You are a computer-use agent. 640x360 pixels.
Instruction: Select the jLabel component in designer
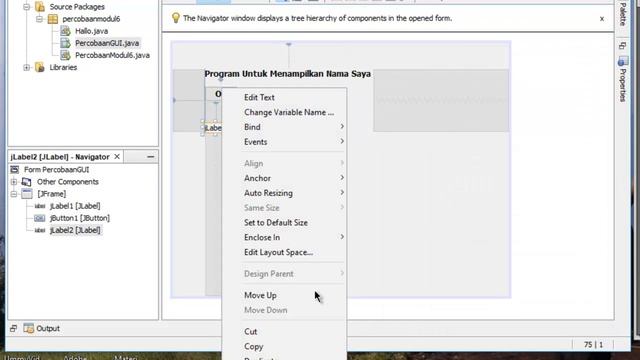tap(213, 128)
